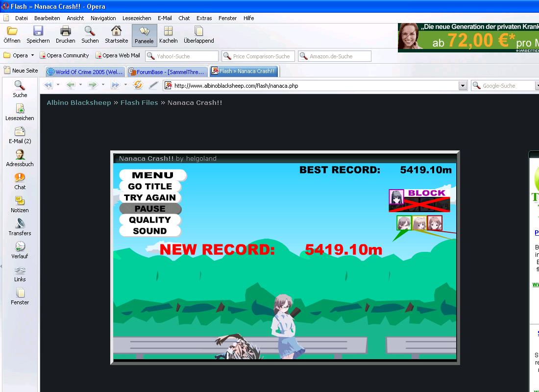Expand the Opera bookmarks folder dropdown
The width and height of the screenshot is (539, 392).
click(x=32, y=55)
